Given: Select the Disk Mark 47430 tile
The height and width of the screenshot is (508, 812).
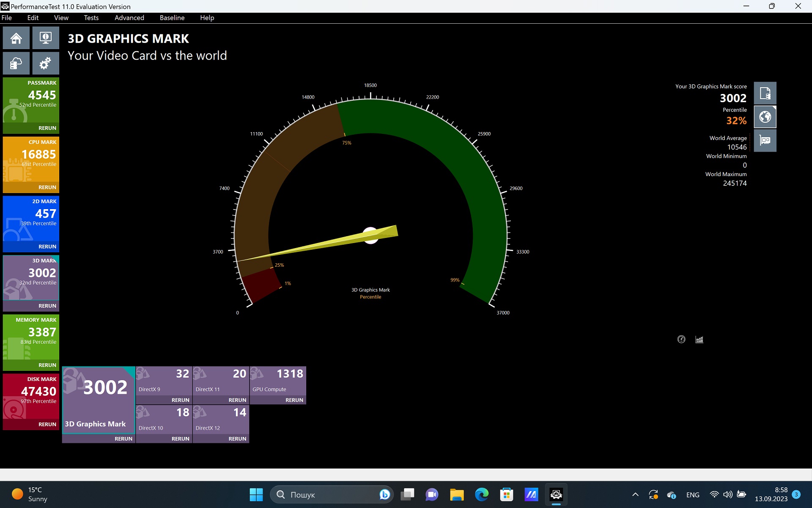Looking at the screenshot, I should (x=31, y=396).
